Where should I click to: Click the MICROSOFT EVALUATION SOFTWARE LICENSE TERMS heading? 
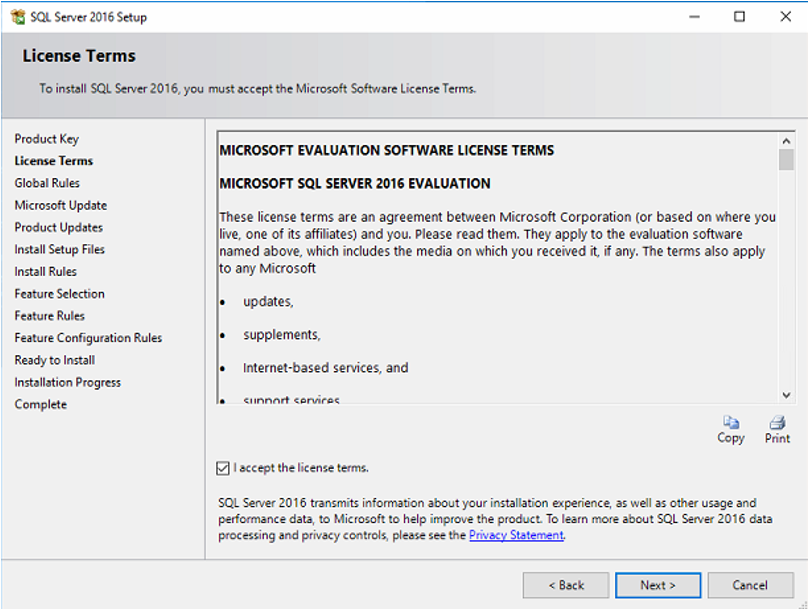pos(386,150)
